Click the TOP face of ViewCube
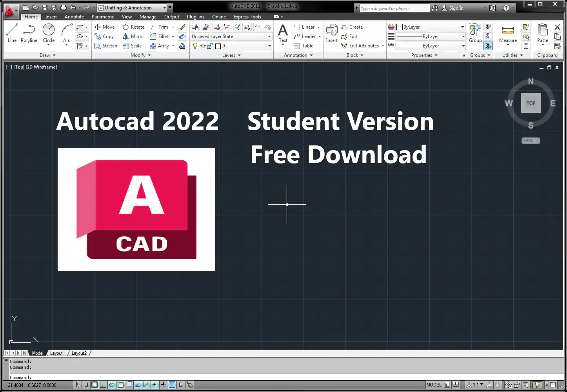Image resolution: width=567 pixels, height=392 pixels. pyautogui.click(x=531, y=103)
